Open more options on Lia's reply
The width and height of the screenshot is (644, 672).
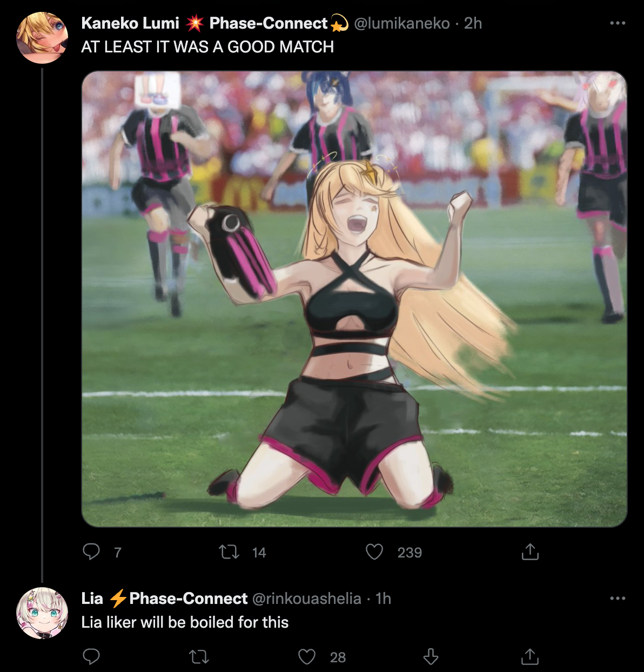[x=618, y=599]
